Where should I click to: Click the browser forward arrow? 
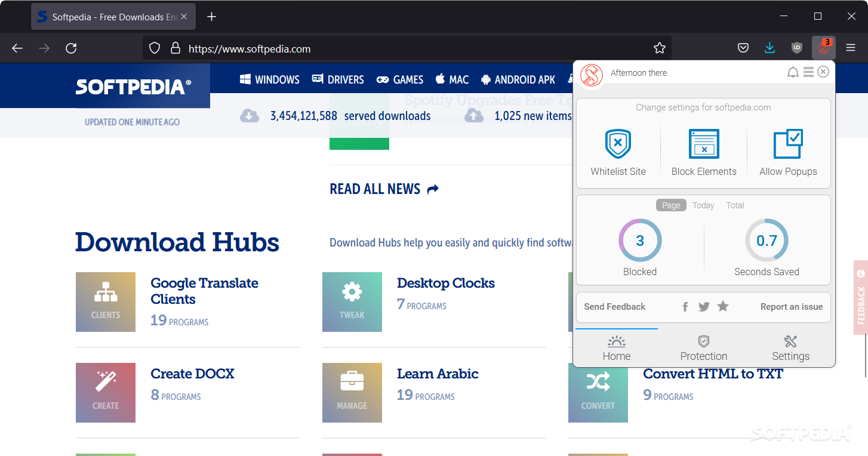click(x=44, y=48)
